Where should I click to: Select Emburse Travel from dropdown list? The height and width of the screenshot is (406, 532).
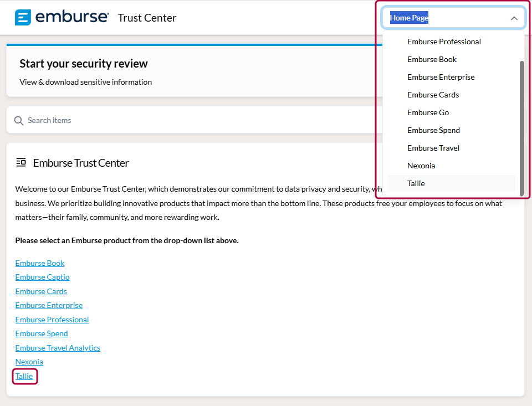coord(451,148)
